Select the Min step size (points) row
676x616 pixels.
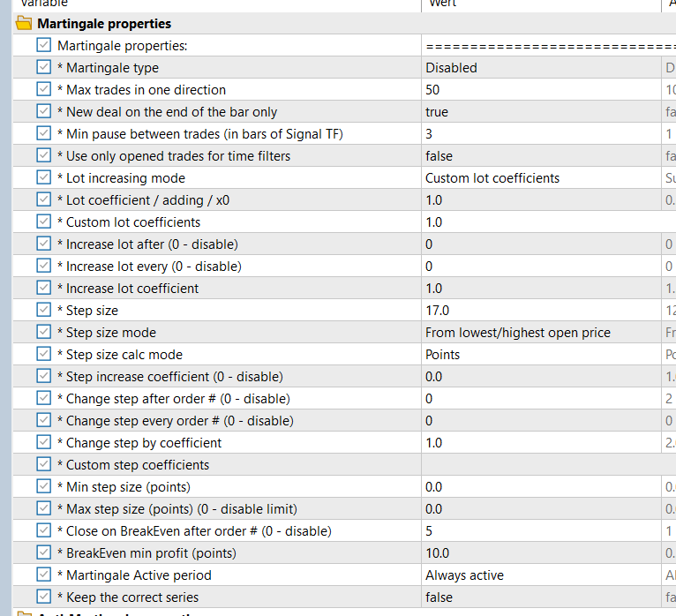click(x=128, y=486)
